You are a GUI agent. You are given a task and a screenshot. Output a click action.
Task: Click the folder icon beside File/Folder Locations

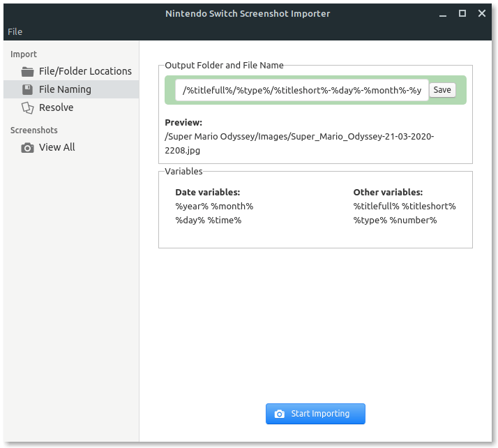pos(28,71)
